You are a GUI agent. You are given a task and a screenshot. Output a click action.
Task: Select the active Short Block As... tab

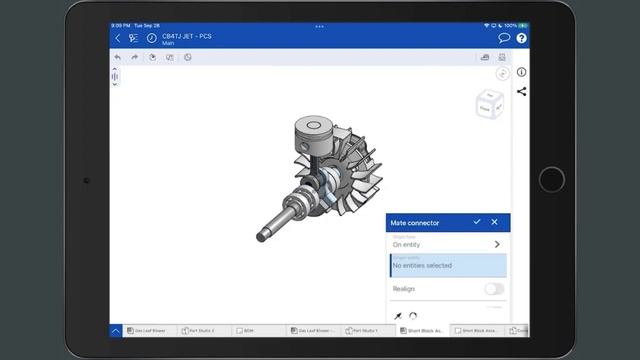click(x=422, y=331)
